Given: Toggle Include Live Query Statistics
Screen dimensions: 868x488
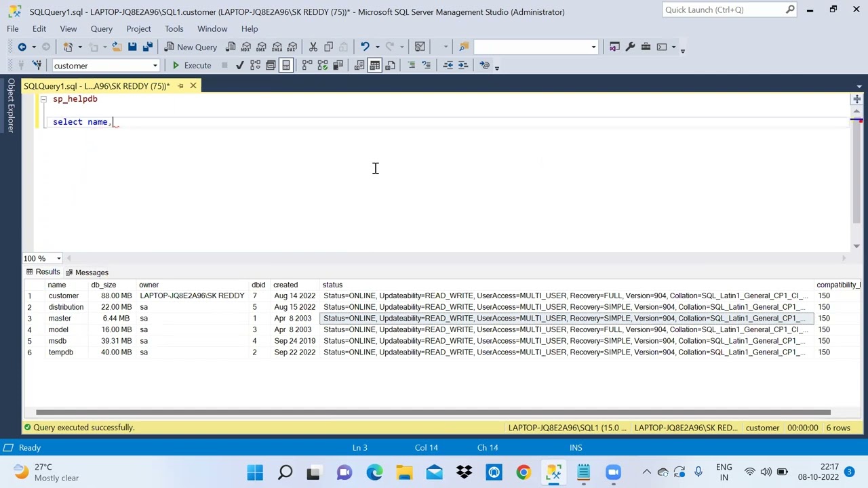Looking at the screenshot, I should pyautogui.click(x=323, y=65).
